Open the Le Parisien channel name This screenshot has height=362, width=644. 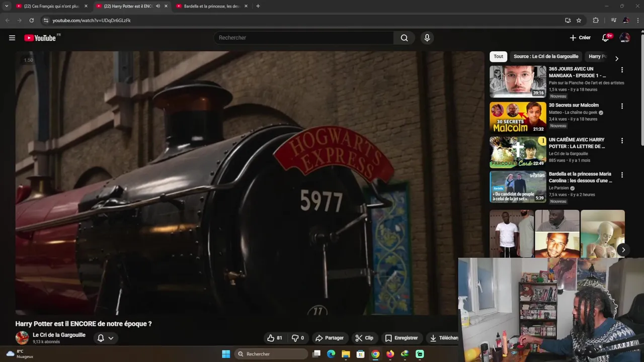pos(558,188)
